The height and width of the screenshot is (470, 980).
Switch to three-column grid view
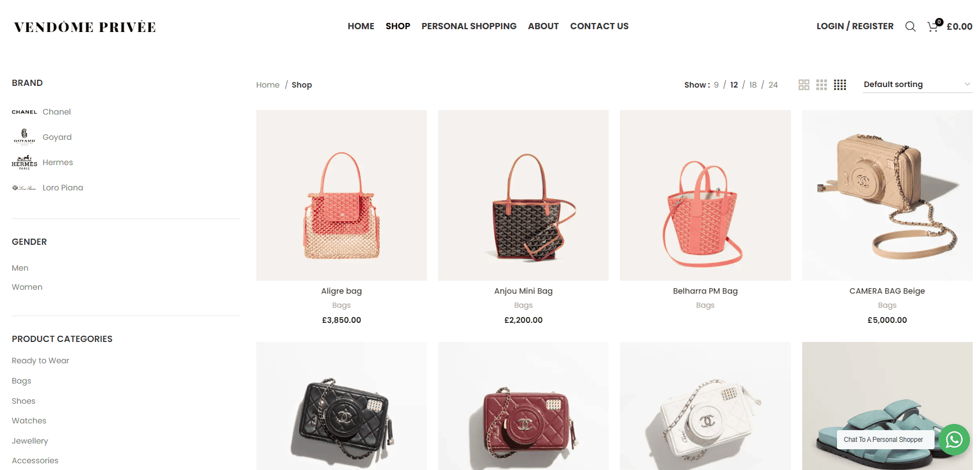pos(822,85)
